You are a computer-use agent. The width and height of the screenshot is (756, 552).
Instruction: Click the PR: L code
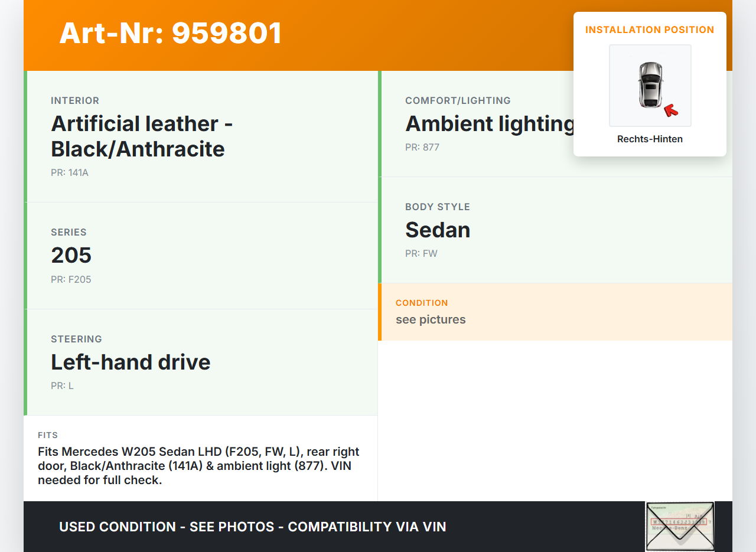click(x=62, y=386)
